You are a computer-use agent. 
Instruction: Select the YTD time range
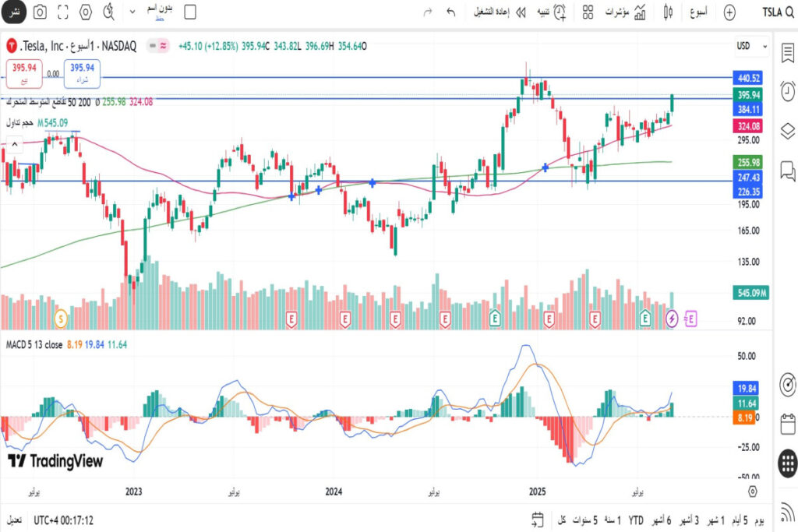point(636,520)
